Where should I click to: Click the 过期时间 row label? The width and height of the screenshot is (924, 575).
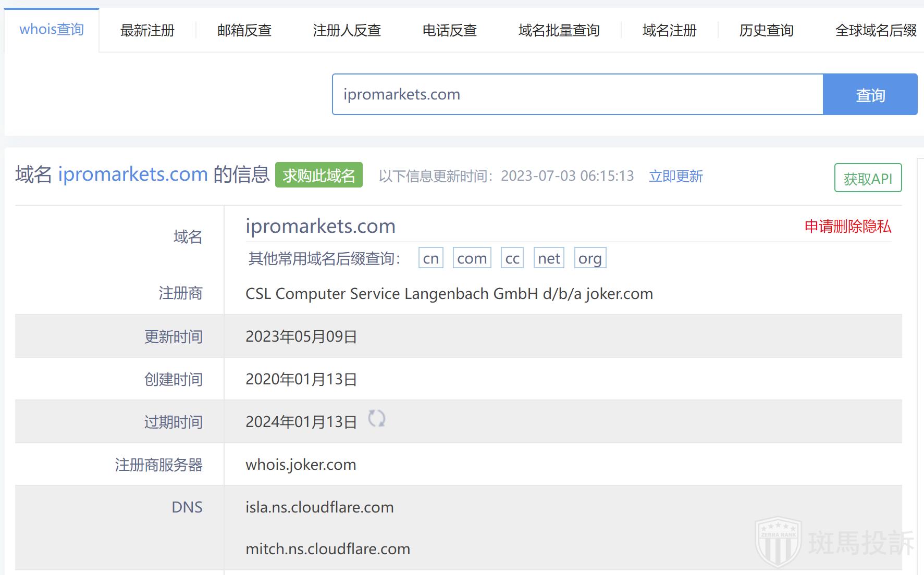pos(173,422)
